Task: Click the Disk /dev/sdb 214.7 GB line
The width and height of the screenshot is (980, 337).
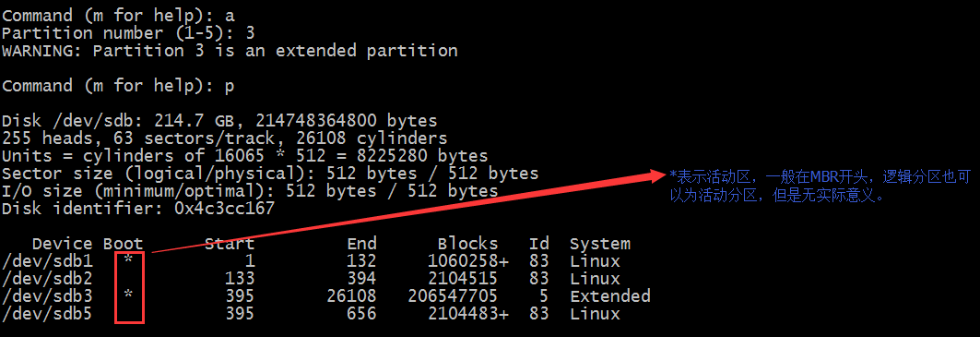Action: [x=219, y=120]
